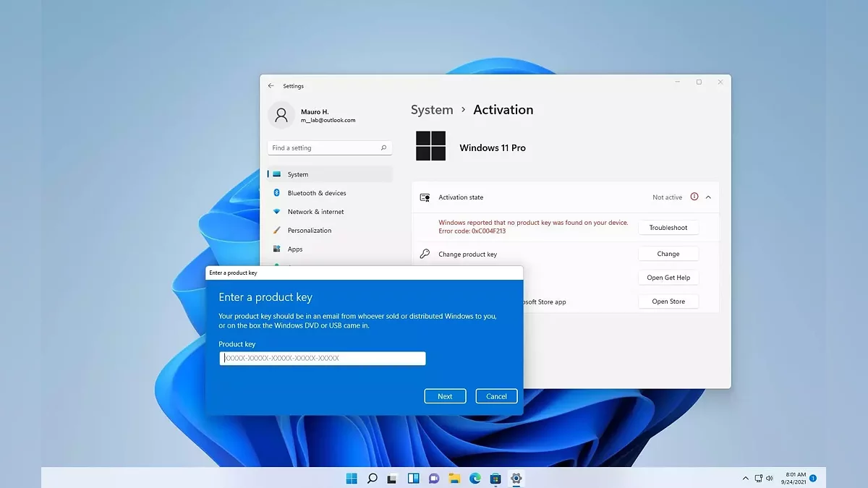Click the back arrow in Settings
Image resolution: width=868 pixels, height=488 pixels.
tap(271, 86)
